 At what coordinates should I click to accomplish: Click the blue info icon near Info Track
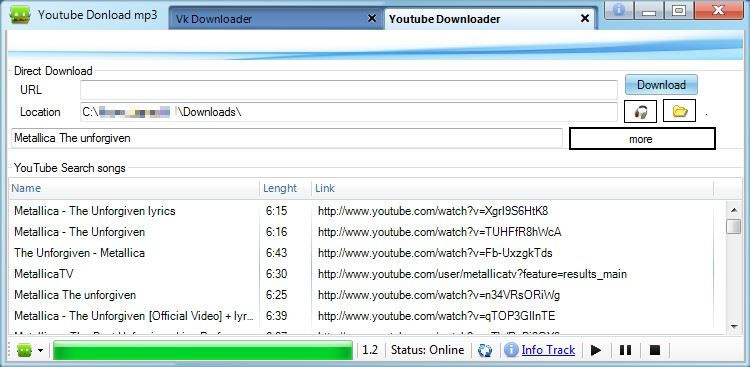click(x=511, y=350)
